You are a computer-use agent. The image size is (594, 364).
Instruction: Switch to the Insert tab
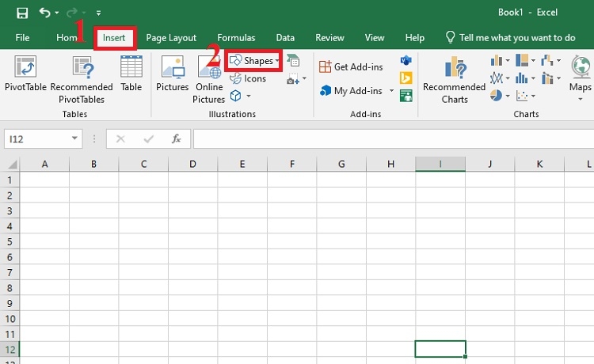[114, 38]
